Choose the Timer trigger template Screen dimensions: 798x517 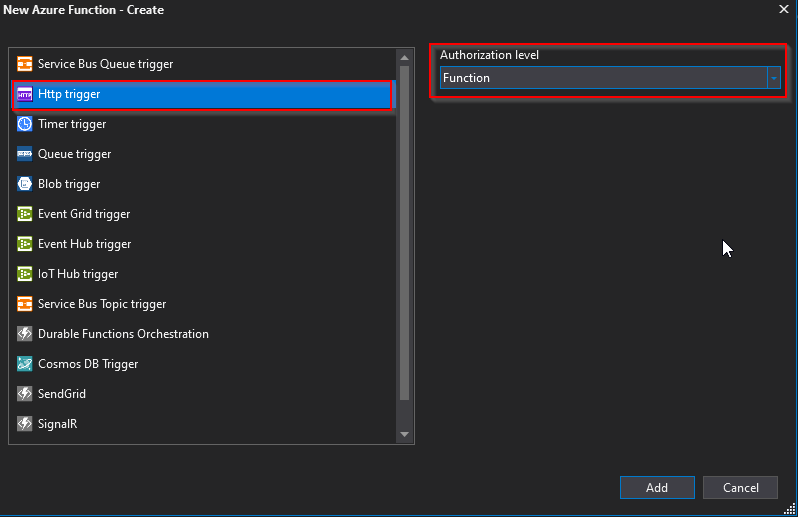[x=203, y=124]
